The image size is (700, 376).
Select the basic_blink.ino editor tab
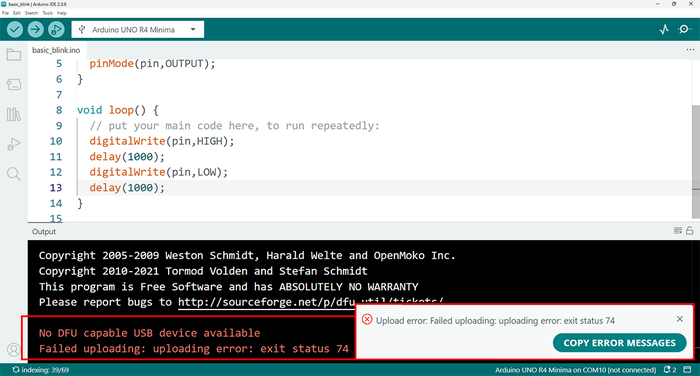pos(56,50)
